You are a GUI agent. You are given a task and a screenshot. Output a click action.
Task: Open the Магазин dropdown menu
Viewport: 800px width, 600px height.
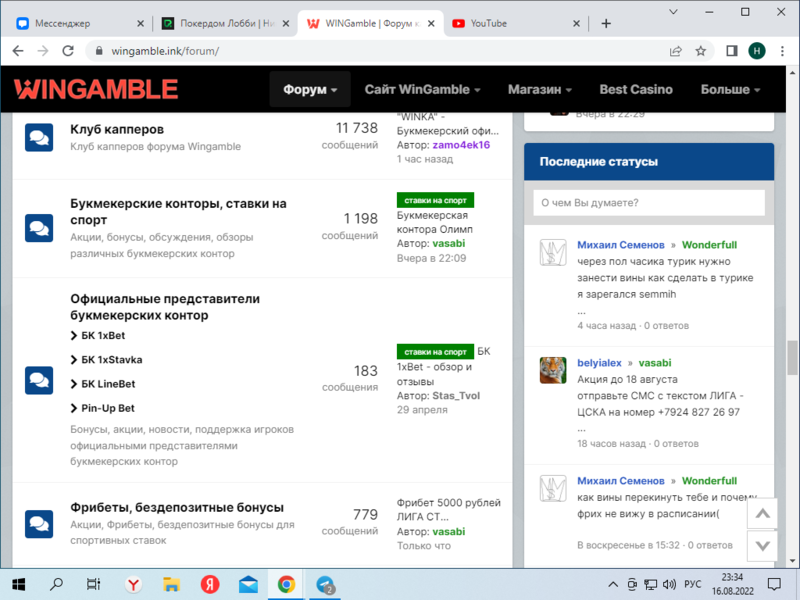click(x=539, y=90)
